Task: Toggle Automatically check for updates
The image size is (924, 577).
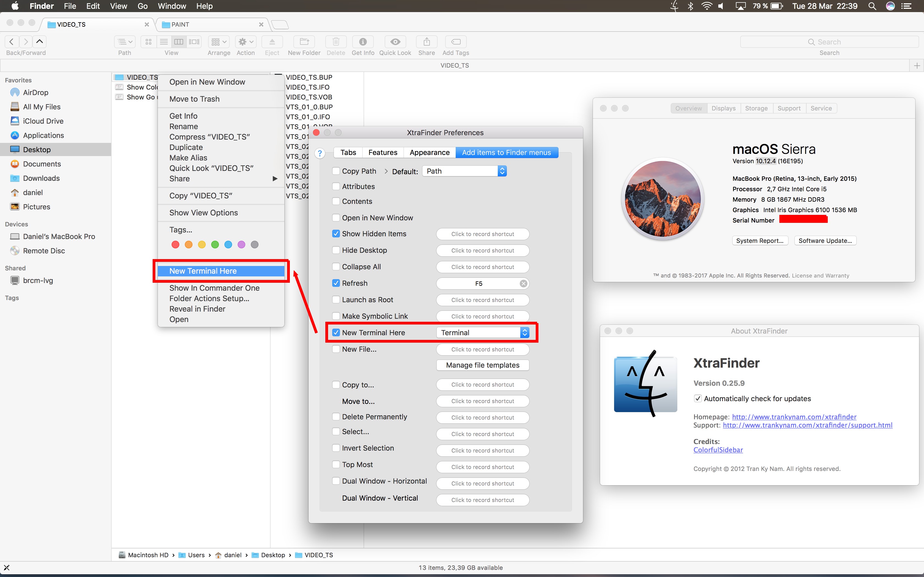Action: click(x=698, y=398)
